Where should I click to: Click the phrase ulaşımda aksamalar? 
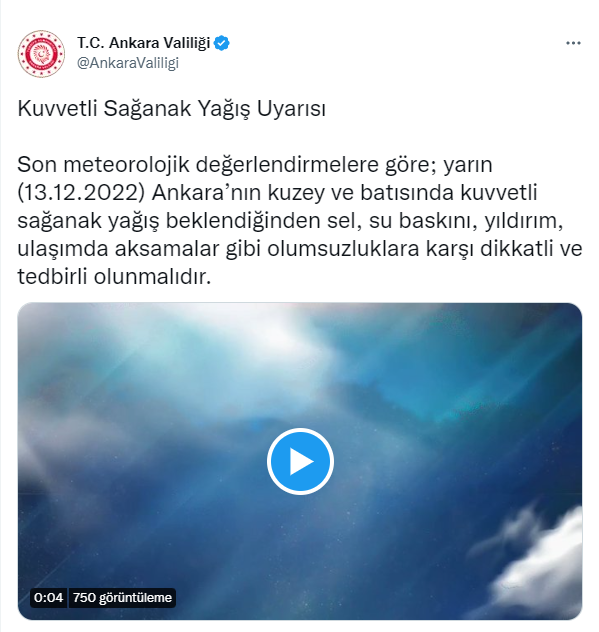tap(119, 249)
